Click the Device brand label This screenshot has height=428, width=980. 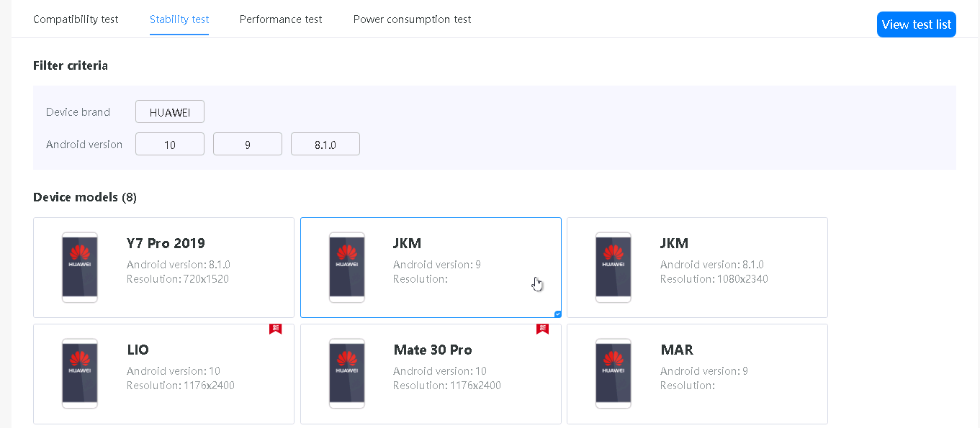click(78, 112)
